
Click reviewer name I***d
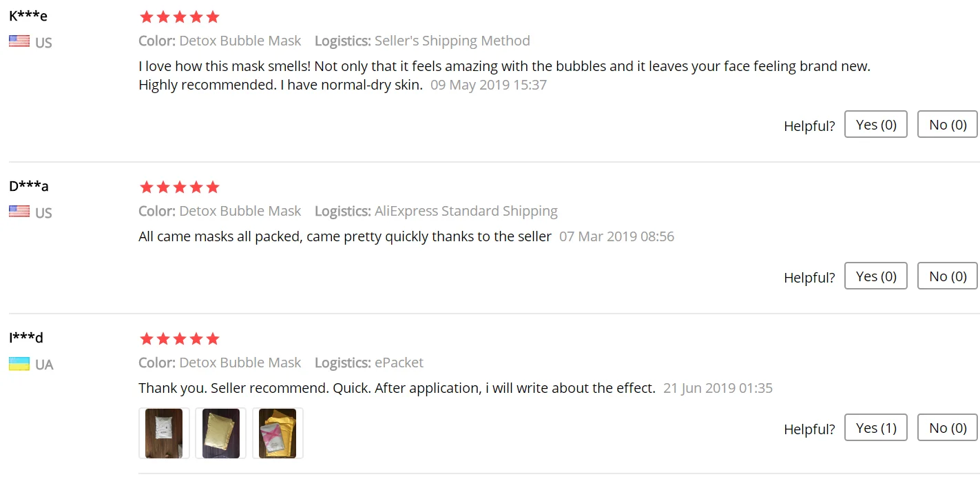26,338
